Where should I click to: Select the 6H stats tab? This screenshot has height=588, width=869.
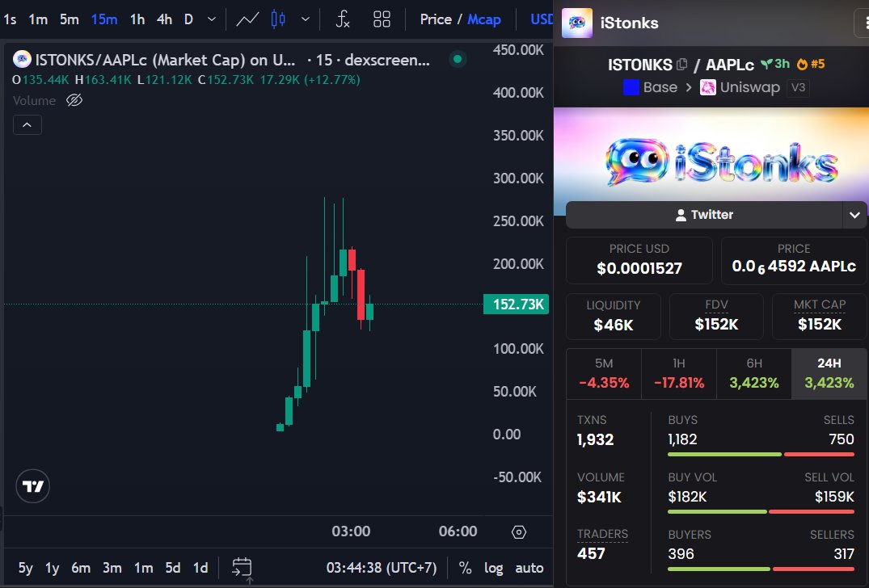(x=753, y=373)
